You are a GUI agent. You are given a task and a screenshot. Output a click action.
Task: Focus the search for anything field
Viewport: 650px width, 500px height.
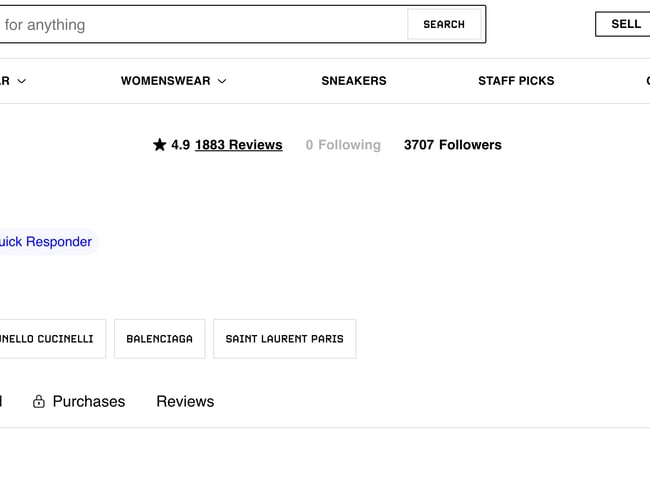pos(200,25)
